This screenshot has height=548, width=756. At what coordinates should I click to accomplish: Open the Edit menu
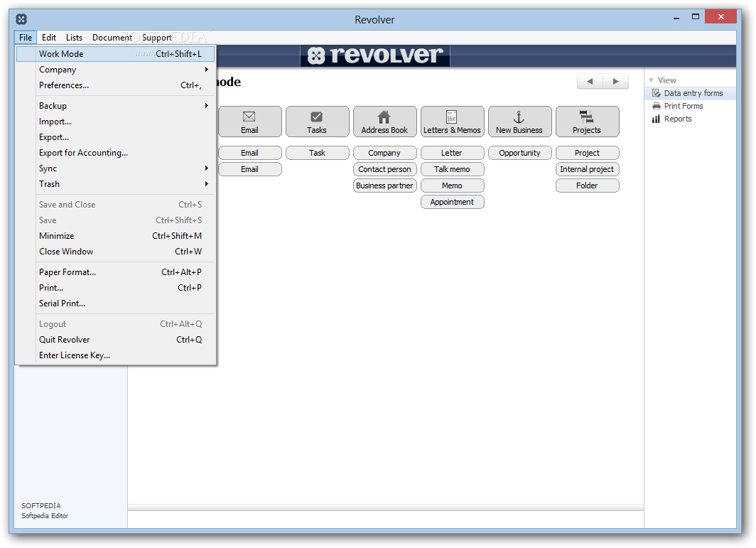coord(49,37)
